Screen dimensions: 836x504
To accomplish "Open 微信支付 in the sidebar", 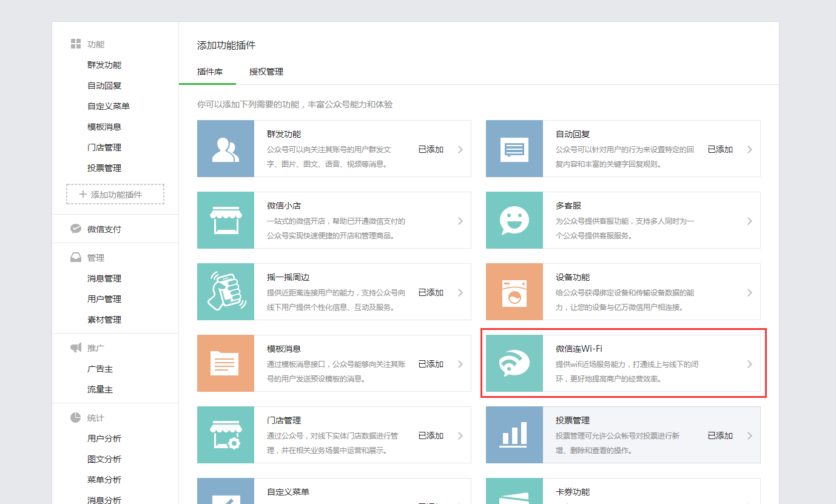I will [104, 229].
